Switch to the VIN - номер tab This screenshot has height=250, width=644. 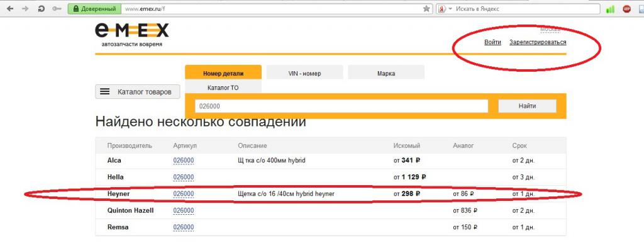tap(304, 72)
